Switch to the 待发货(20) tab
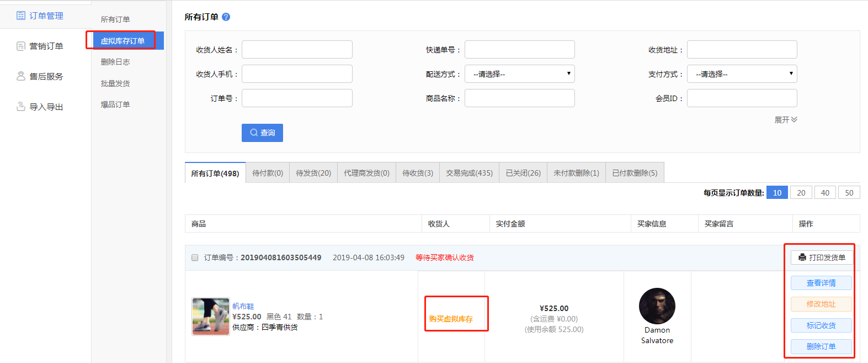 coord(313,173)
